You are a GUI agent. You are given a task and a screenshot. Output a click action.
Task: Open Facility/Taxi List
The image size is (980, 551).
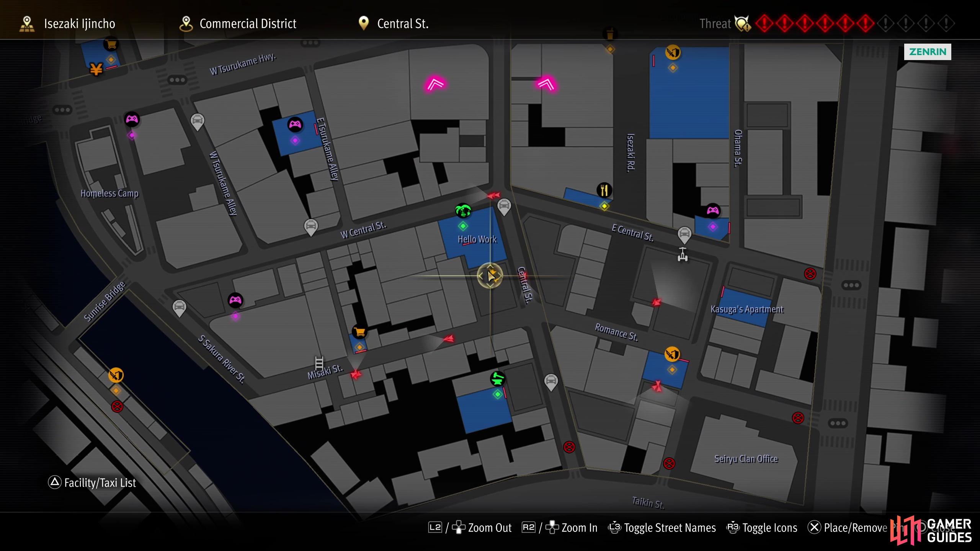coord(92,483)
